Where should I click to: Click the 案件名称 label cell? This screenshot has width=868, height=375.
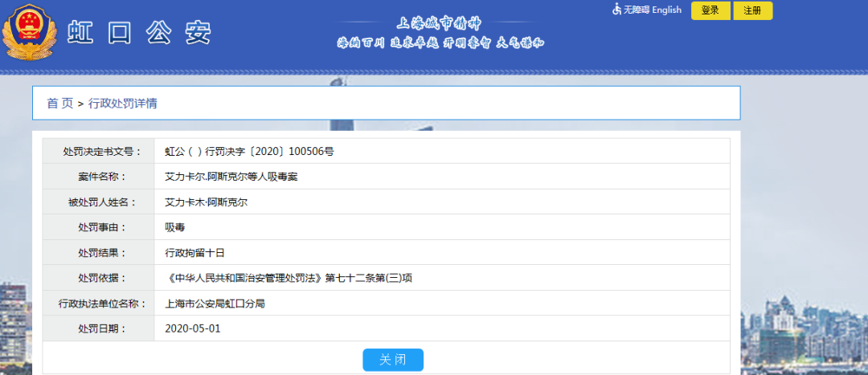[x=99, y=177]
